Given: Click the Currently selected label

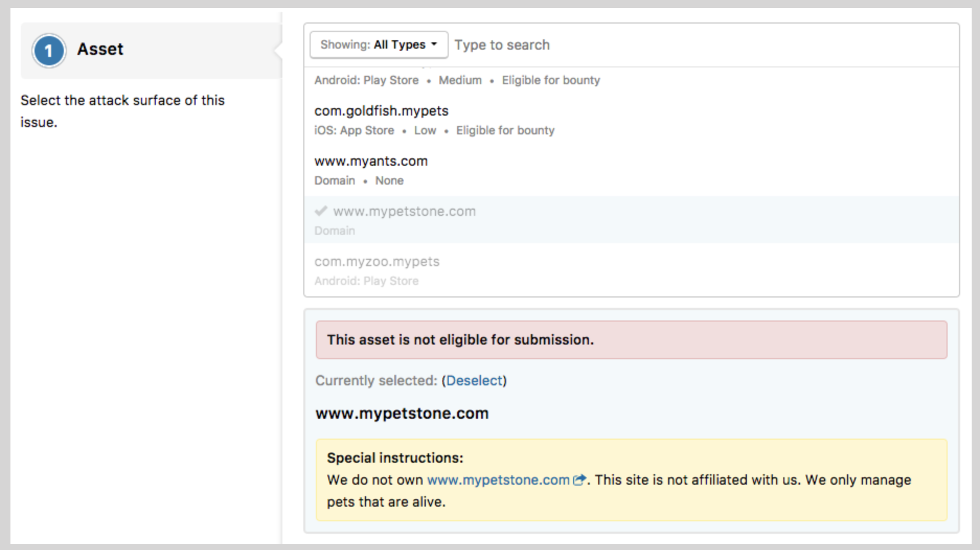Looking at the screenshot, I should tap(375, 381).
